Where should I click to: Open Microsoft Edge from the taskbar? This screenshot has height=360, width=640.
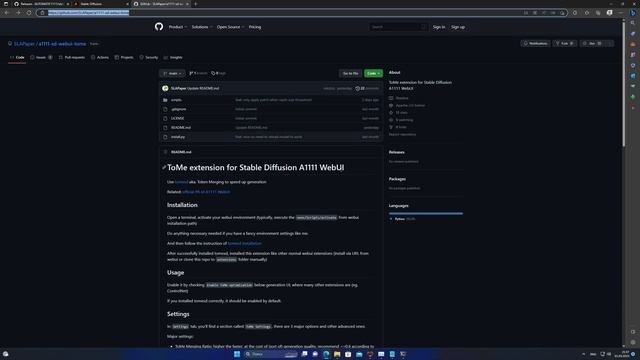(x=326, y=354)
